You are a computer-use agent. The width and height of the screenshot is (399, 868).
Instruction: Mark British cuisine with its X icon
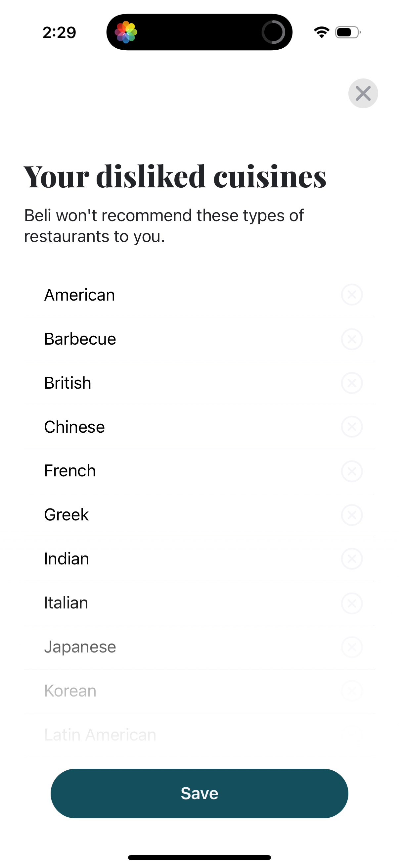coord(352,383)
